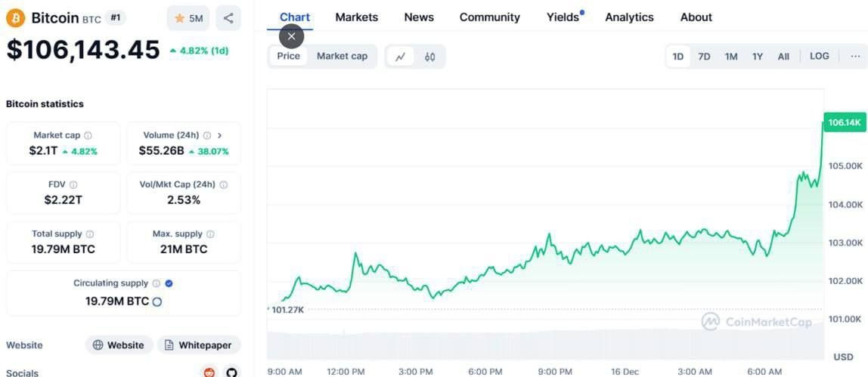Open the Analytics tab
This screenshot has width=868, height=377.
(629, 17)
